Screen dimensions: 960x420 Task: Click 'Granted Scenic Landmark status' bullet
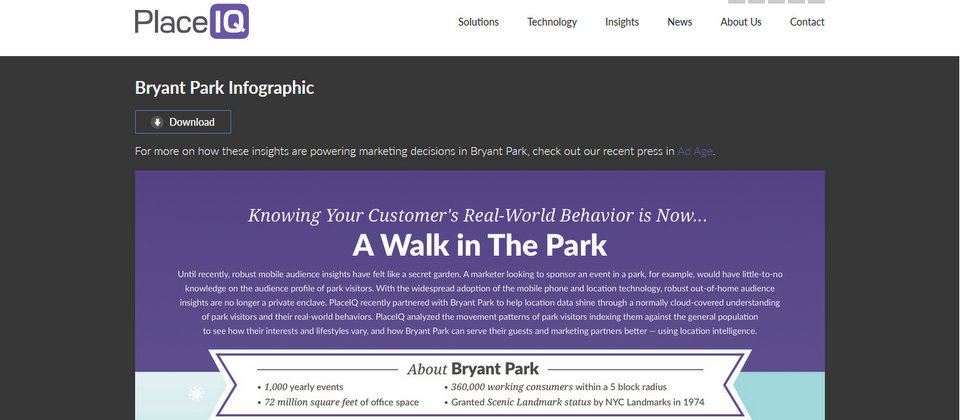coord(574,402)
